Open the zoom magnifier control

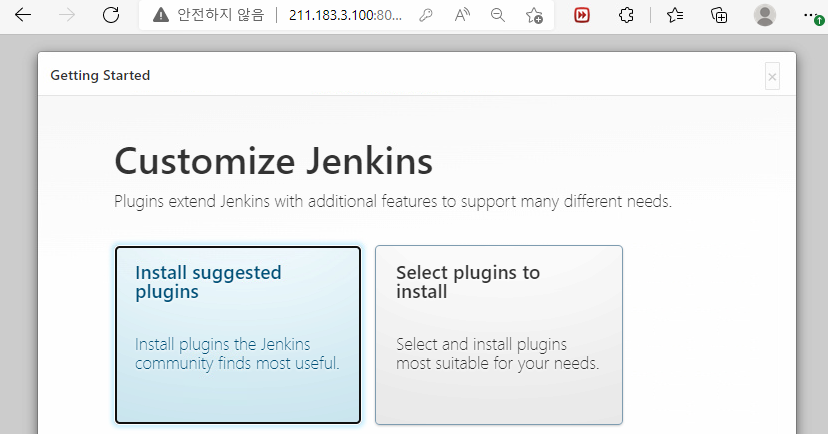pyautogui.click(x=497, y=15)
